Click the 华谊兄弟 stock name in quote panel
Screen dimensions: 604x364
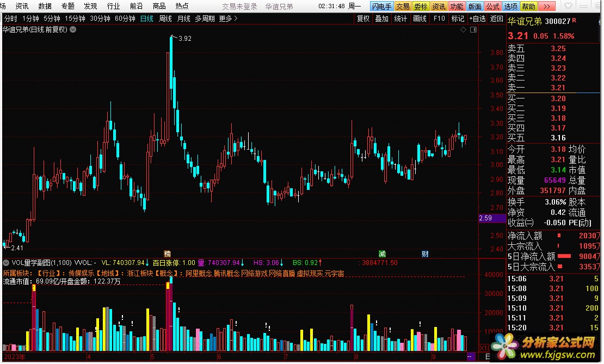click(x=525, y=21)
